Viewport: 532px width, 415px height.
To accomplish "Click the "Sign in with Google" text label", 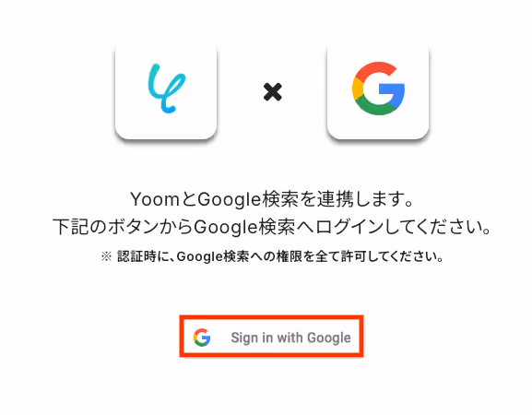I will [290, 338].
